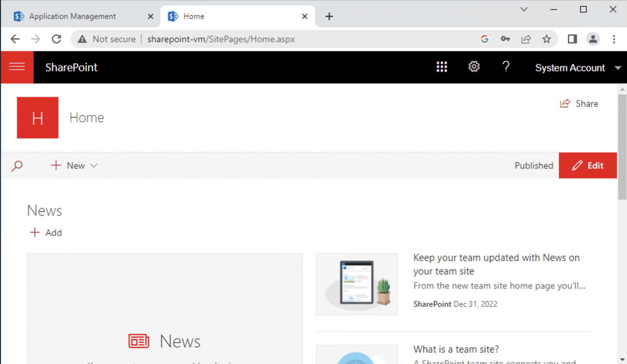Open the tablet and plant news thumbnail
Viewport: 627px width, 364px height.
click(x=357, y=284)
